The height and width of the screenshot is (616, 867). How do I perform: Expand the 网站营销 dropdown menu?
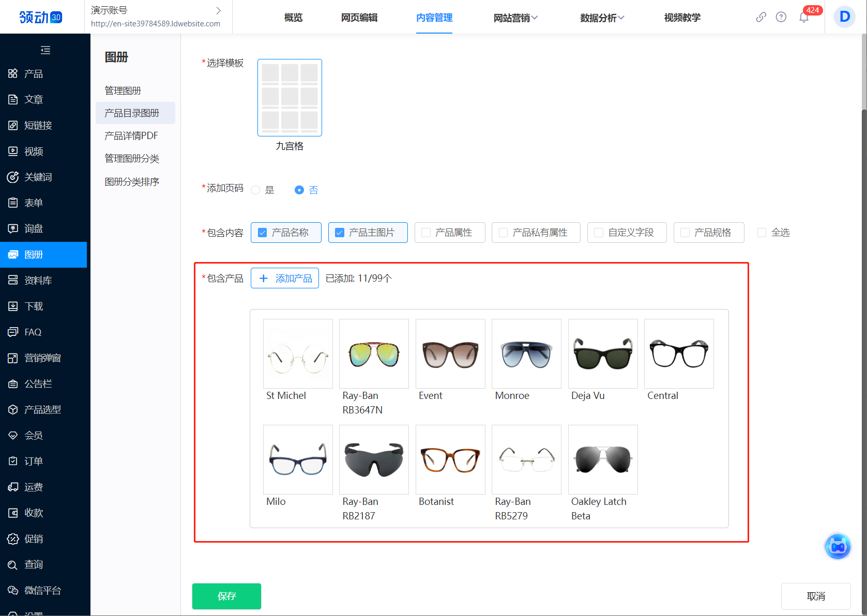515,18
